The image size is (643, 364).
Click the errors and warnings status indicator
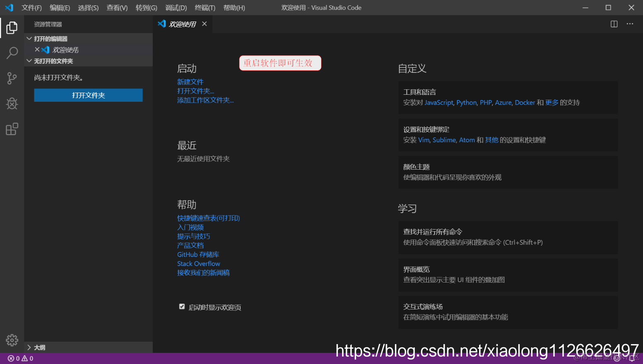(x=21, y=359)
